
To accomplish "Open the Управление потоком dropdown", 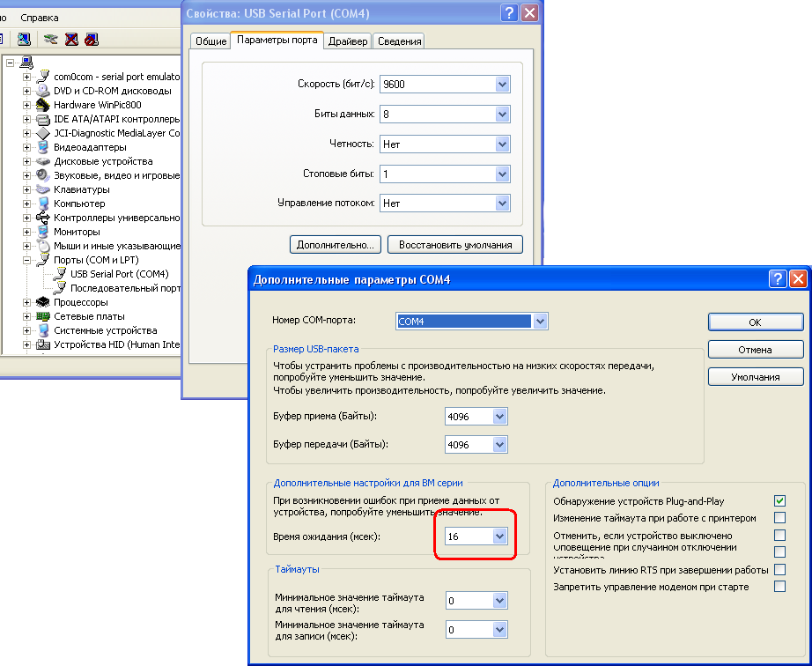I will pos(502,203).
